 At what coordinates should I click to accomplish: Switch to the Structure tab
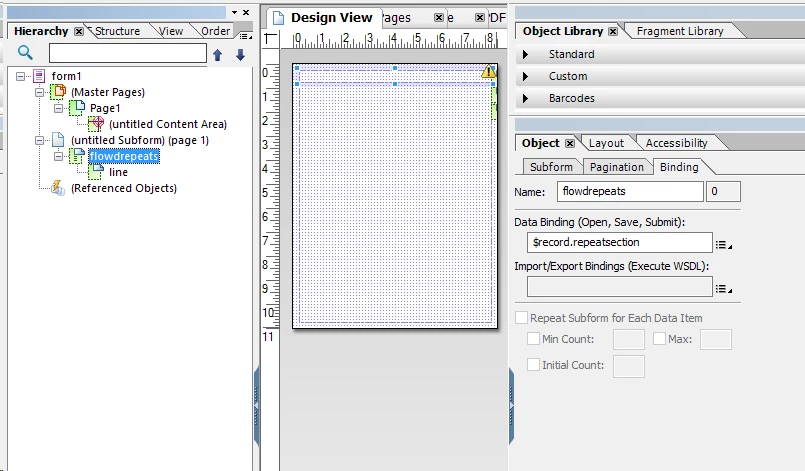[117, 31]
